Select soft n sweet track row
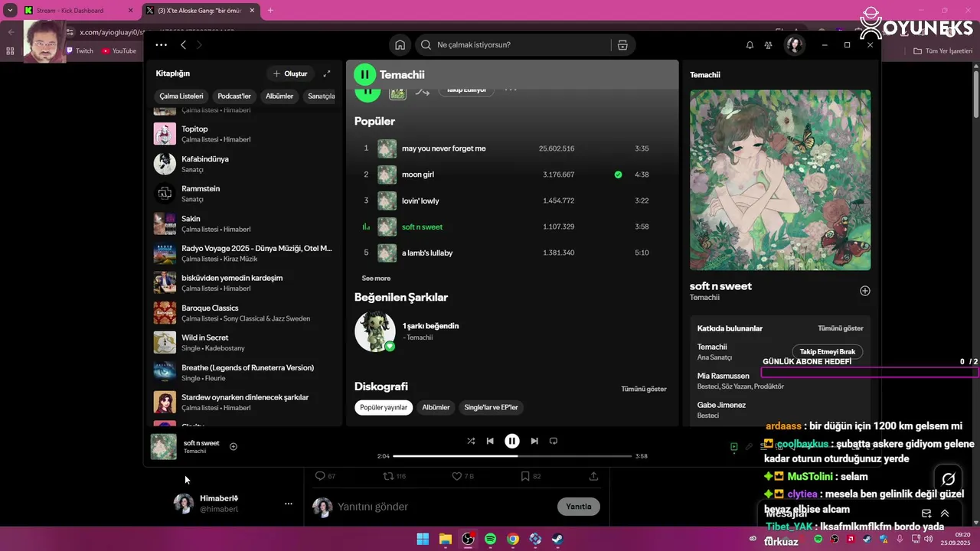 coord(511,227)
